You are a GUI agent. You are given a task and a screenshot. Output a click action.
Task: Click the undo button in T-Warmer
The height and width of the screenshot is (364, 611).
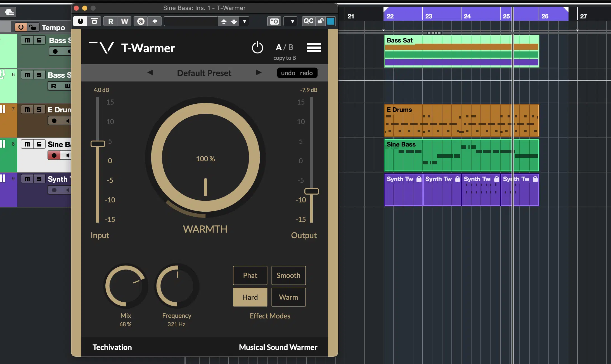[x=287, y=72]
